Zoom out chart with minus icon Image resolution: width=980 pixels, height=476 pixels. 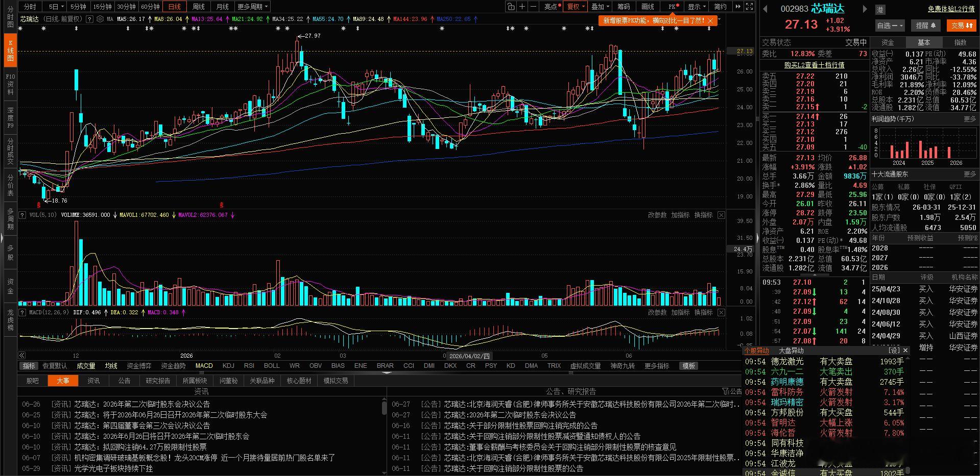tap(534, 7)
